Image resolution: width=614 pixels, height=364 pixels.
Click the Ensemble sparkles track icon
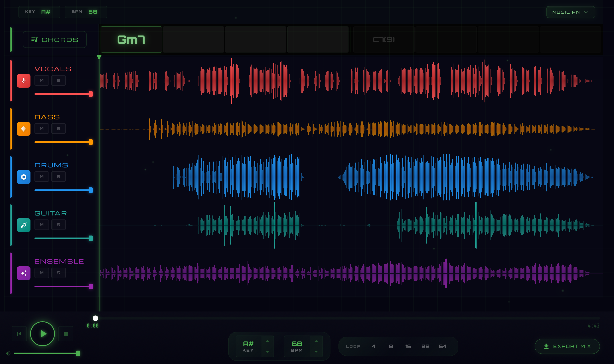coord(23,273)
